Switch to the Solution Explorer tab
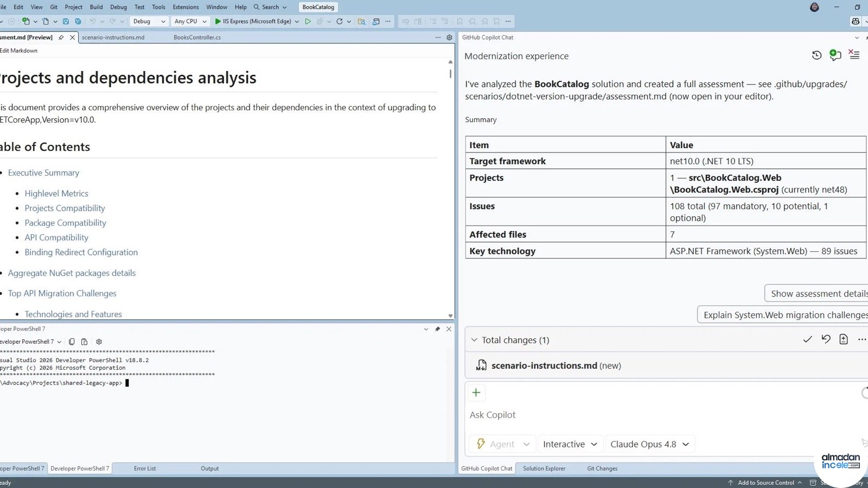The image size is (868, 488). (x=544, y=468)
